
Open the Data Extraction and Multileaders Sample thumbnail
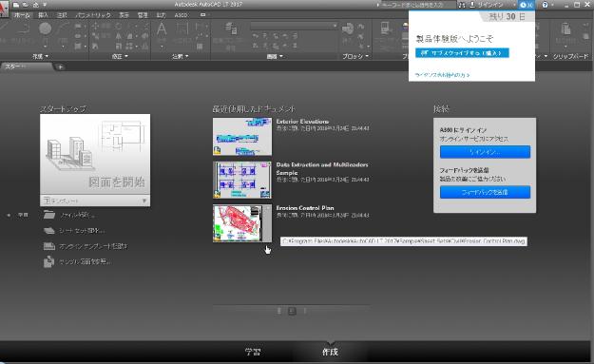click(x=242, y=180)
